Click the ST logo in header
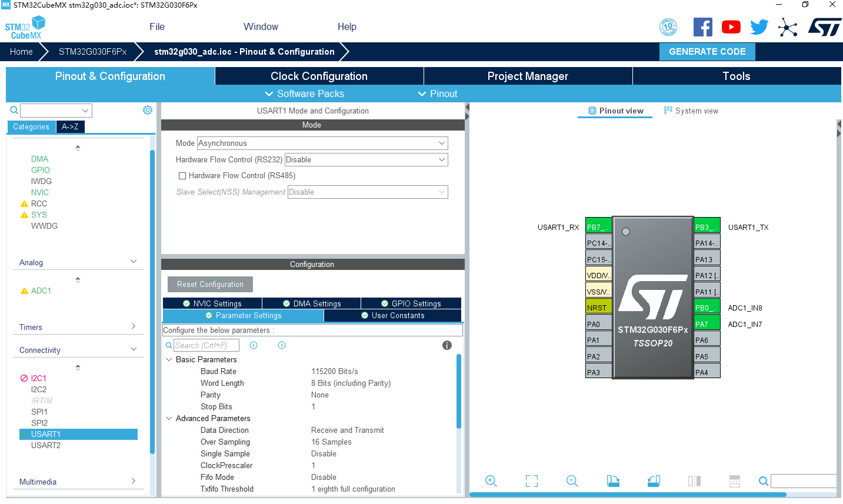 pyautogui.click(x=825, y=27)
